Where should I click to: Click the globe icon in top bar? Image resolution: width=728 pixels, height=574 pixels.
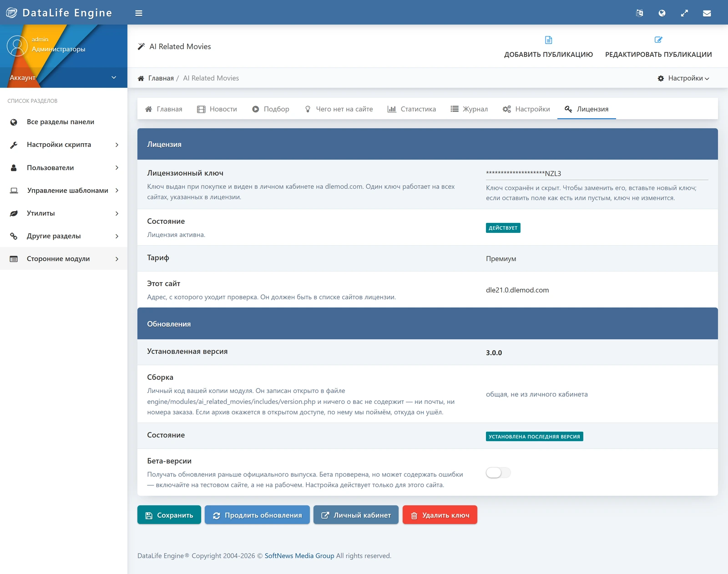pyautogui.click(x=662, y=13)
